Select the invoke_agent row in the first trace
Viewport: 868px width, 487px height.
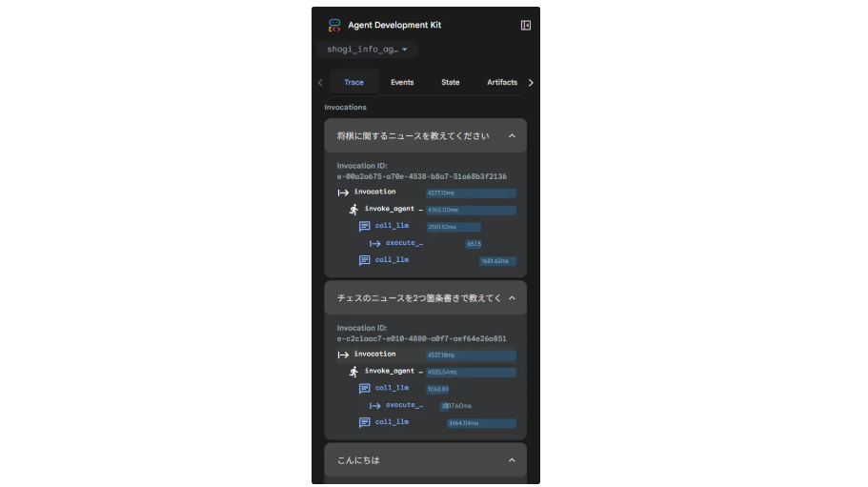(393, 210)
